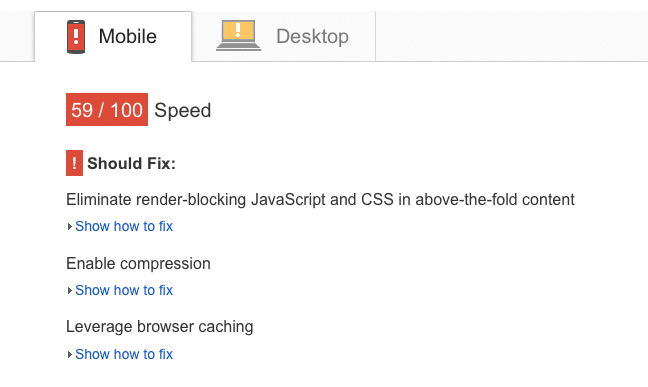The height and width of the screenshot is (387, 648).
Task: Switch to the Desktop tab
Action: tap(284, 36)
